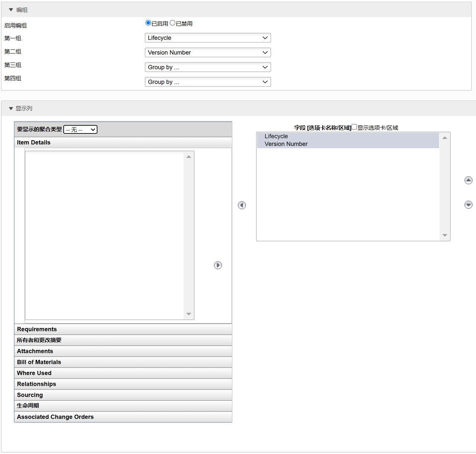Open the 要显示的聚合类型 dropdown

(x=80, y=129)
